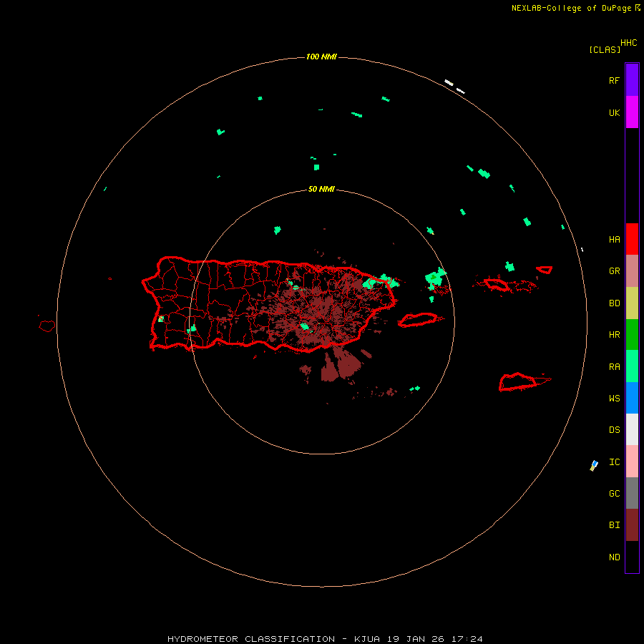Select the yellow BD legend swatch
The height and width of the screenshot is (644, 644).
click(632, 303)
